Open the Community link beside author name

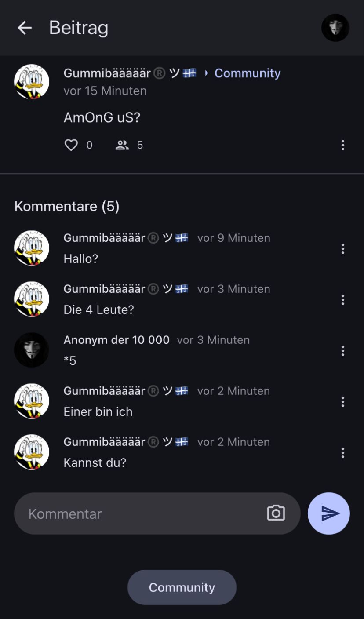(x=247, y=73)
